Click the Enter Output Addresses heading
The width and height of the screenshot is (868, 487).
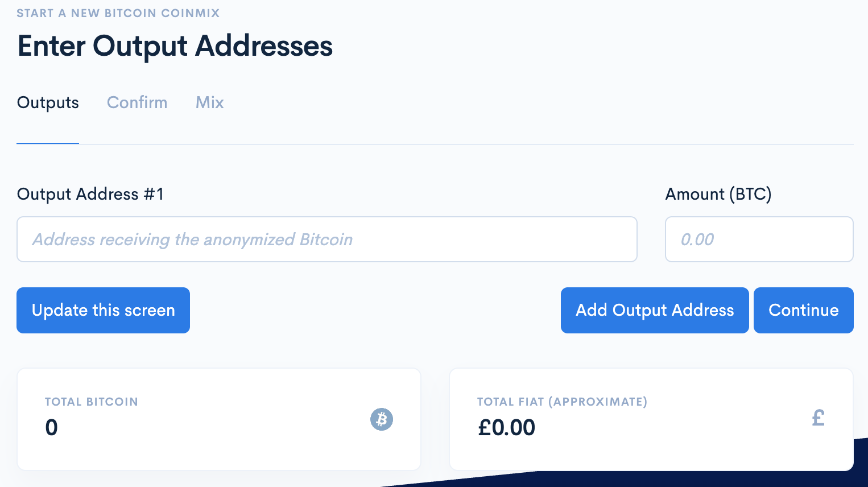(175, 46)
